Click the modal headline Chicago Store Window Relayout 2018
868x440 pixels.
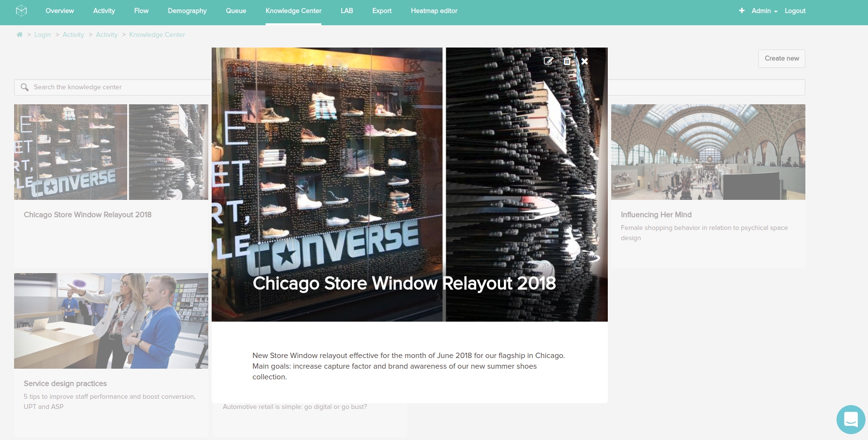(404, 283)
